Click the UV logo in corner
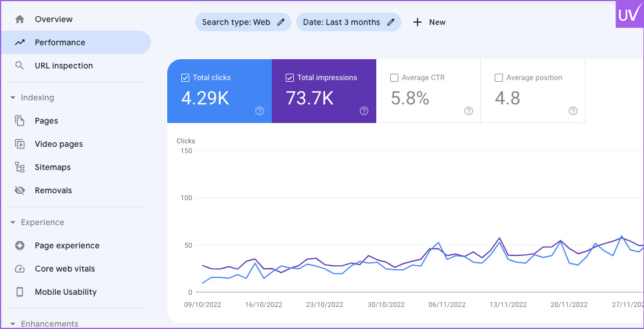 (x=629, y=15)
